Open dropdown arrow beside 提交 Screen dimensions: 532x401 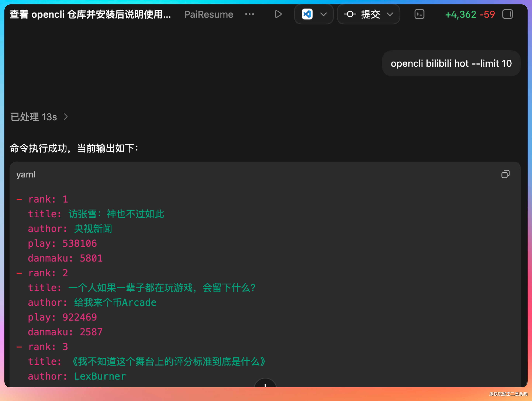coord(390,14)
